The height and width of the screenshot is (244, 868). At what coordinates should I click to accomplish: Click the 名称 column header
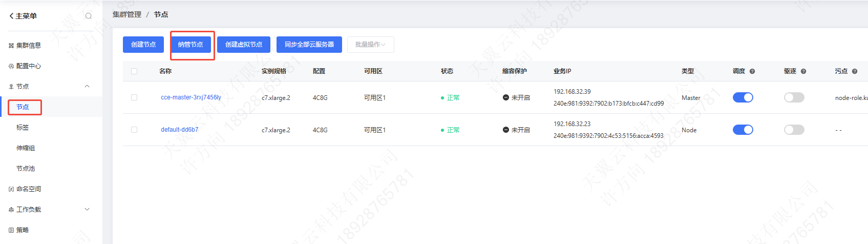(165, 71)
